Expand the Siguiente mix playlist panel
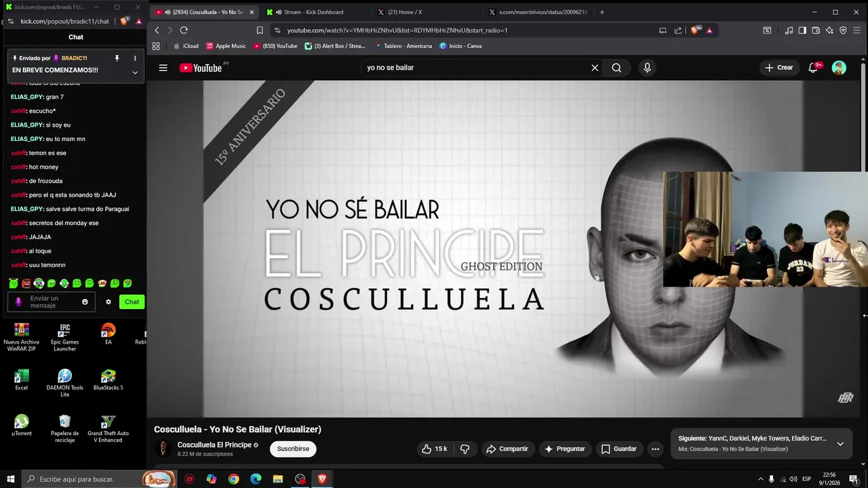 840,444
